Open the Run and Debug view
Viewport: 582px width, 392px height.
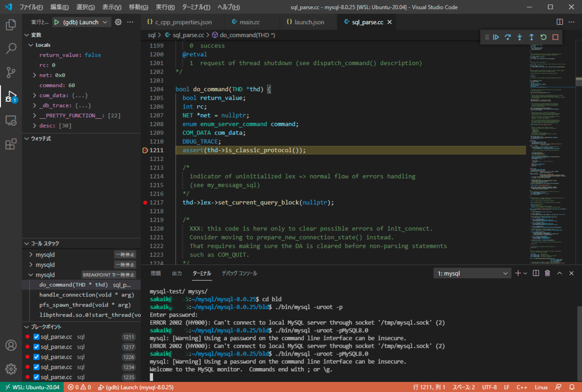click(11, 96)
